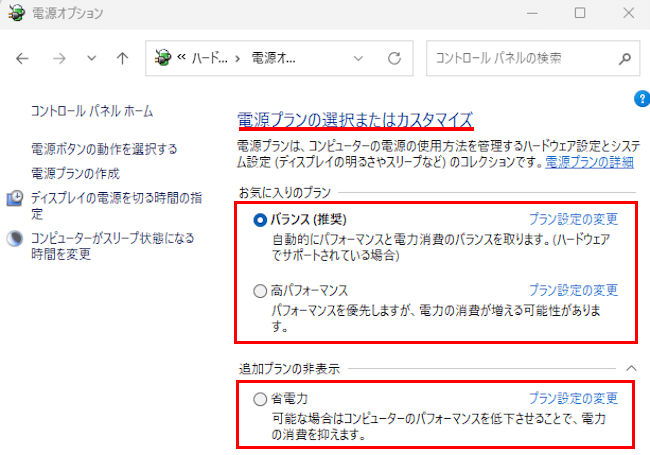Select the 高パフォーマンス power plan
650x455 pixels.
click(261, 290)
